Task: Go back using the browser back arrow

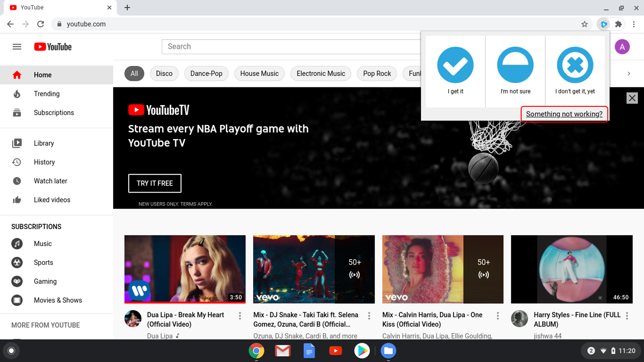Action: 10,24
